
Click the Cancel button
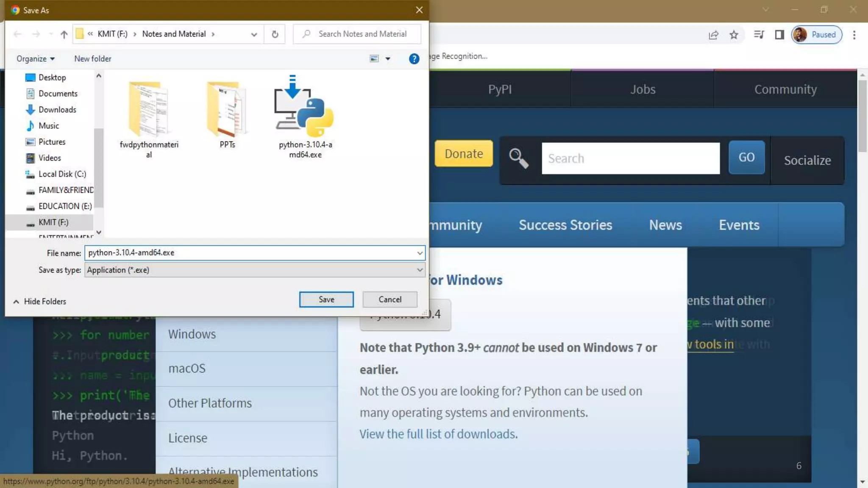[x=389, y=299]
